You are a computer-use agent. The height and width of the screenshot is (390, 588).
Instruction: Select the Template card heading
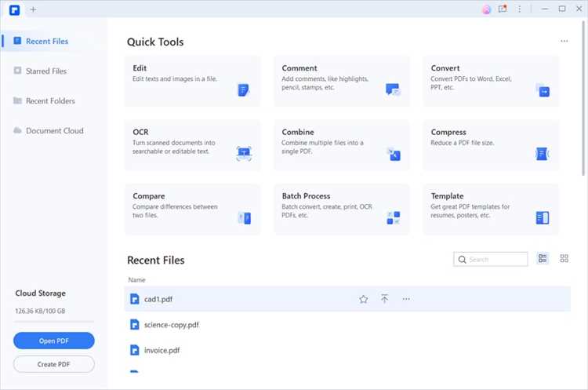pyautogui.click(x=447, y=196)
